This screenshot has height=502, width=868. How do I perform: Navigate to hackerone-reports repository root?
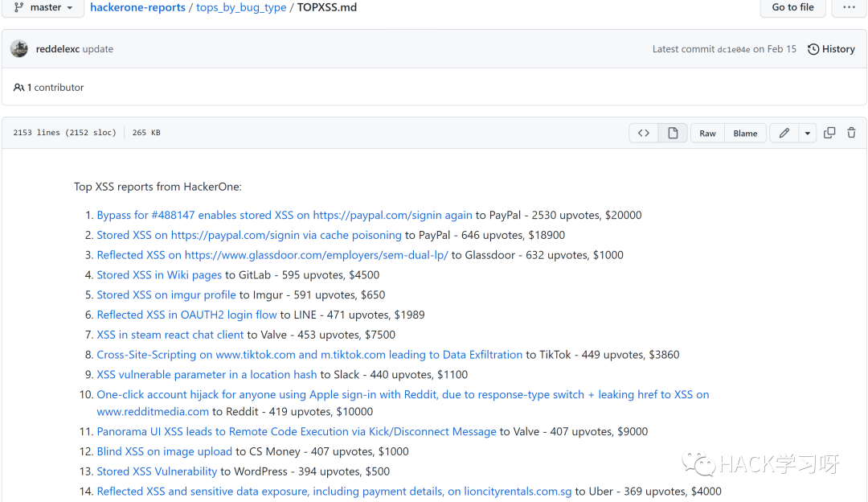pyautogui.click(x=137, y=7)
